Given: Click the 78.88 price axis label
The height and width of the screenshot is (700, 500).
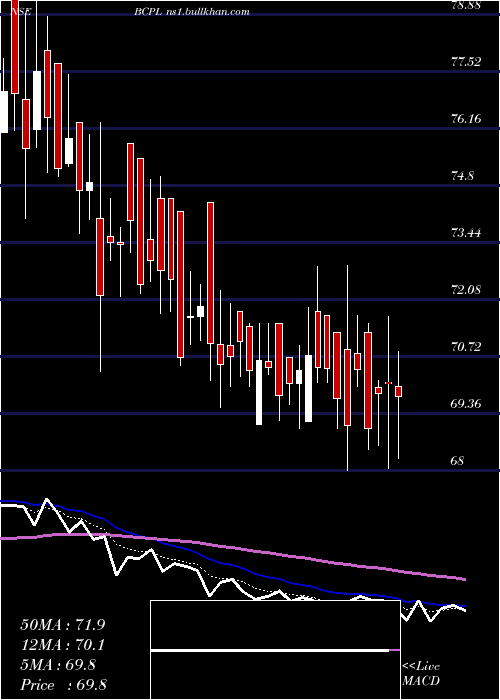Looking at the screenshot, I should pos(466,5).
